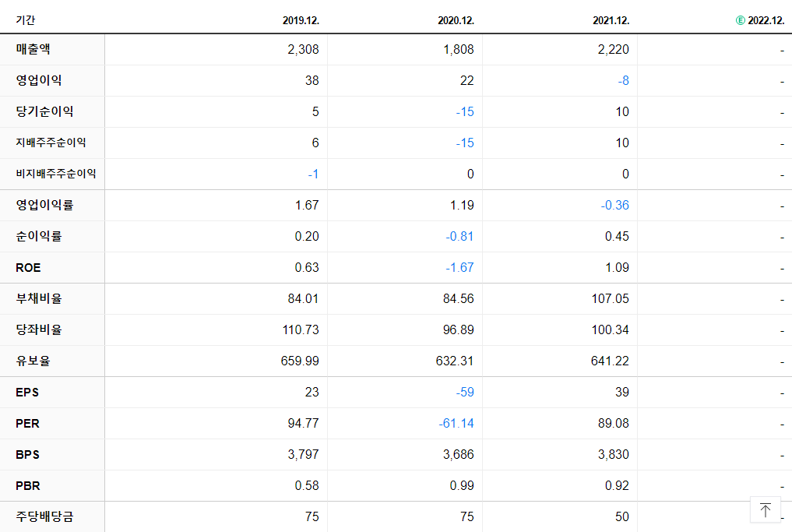Click the PER value 89.08
This screenshot has width=792, height=532.
[x=613, y=424]
